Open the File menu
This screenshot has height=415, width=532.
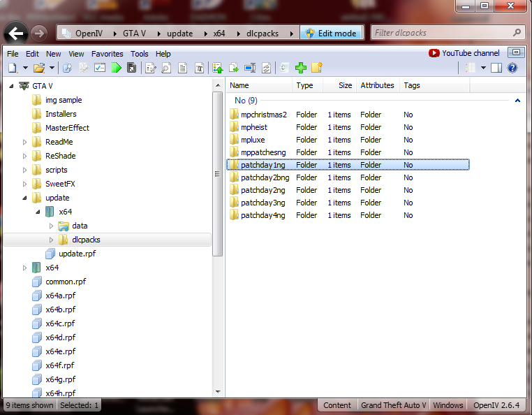tap(13, 54)
